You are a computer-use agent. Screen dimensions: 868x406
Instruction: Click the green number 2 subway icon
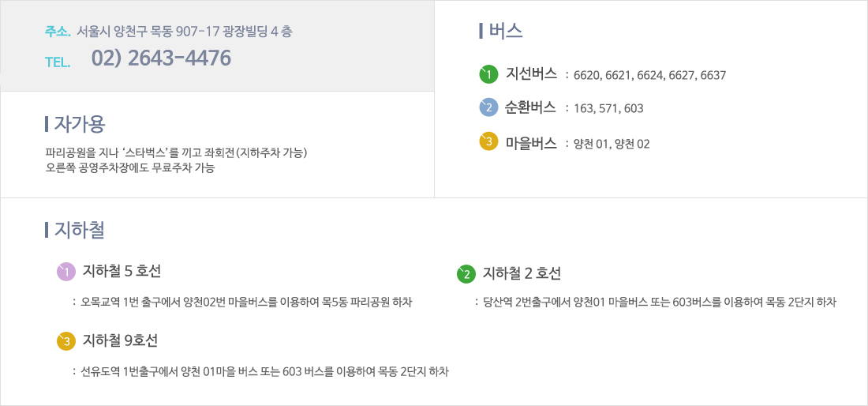pyautogui.click(x=466, y=274)
